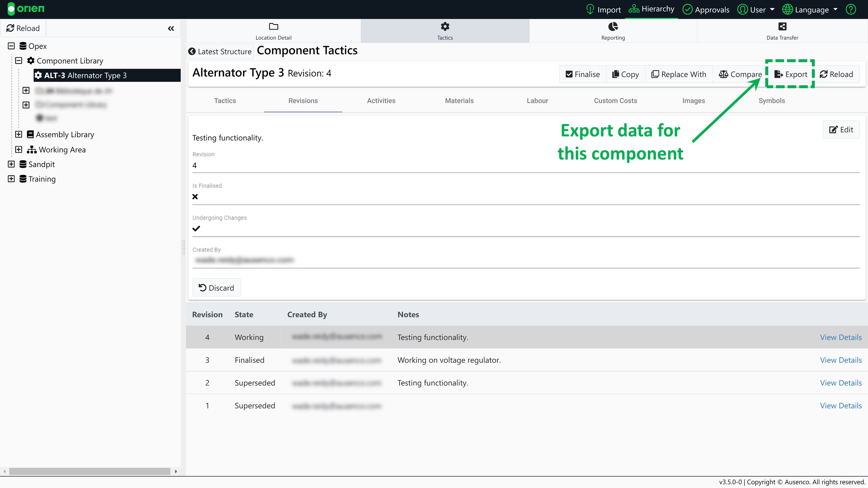Expand the Training tree node
The height and width of the screenshot is (488, 868).
click(x=11, y=178)
